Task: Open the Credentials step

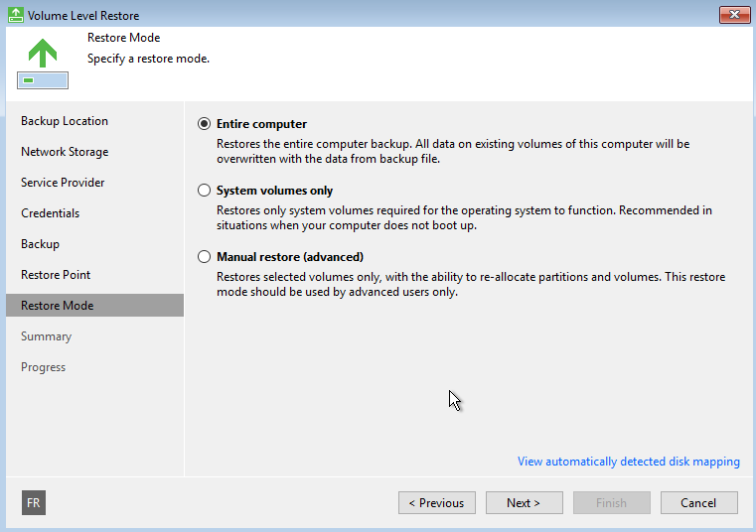Action: click(50, 213)
